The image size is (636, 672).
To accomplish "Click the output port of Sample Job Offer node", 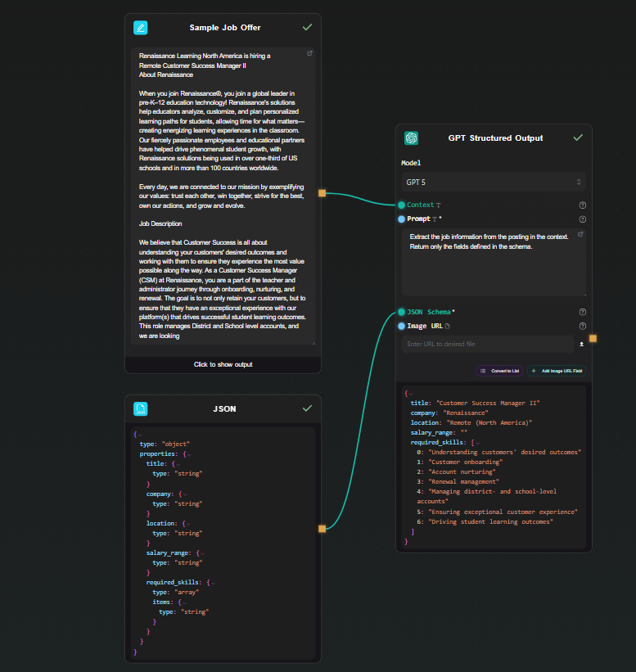I will coord(322,193).
